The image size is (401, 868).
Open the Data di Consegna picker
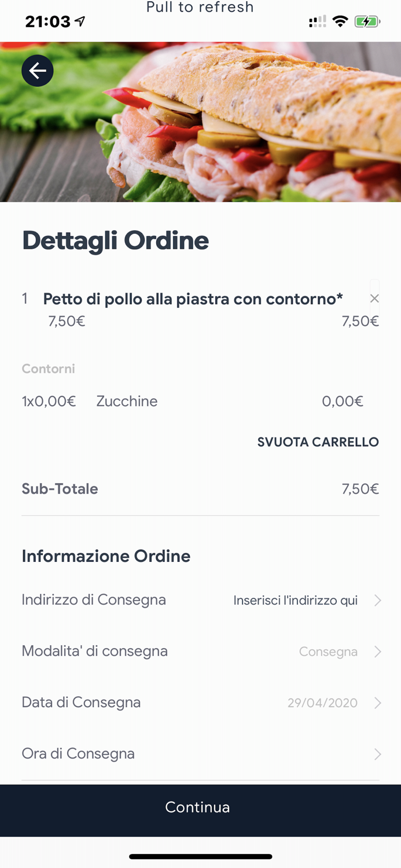[x=377, y=702]
